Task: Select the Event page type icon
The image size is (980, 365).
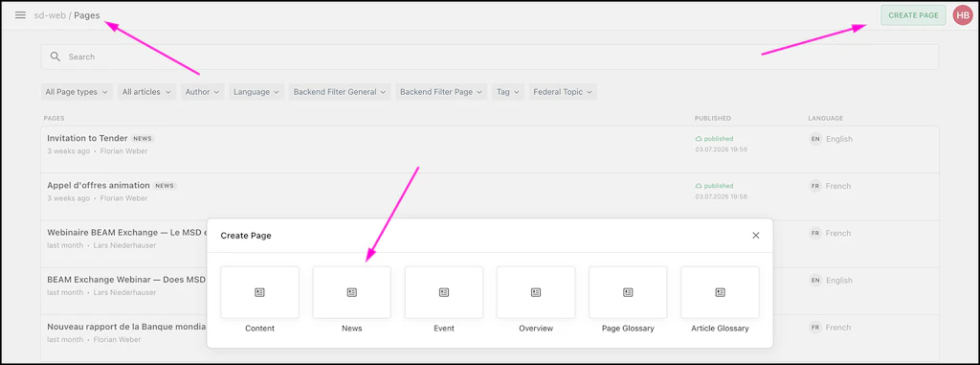Action: [x=444, y=292]
